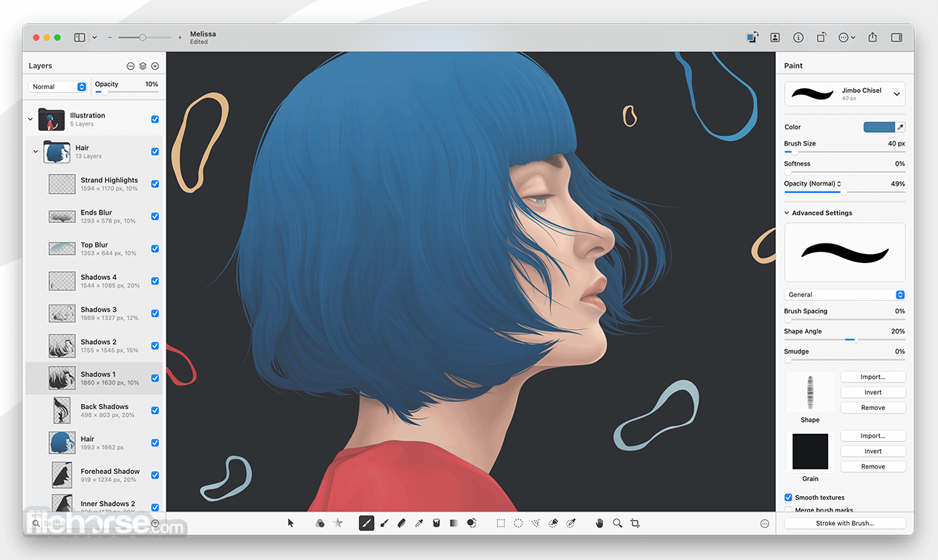
Task: Hide the Strand Highlights layer
Action: pos(155,183)
